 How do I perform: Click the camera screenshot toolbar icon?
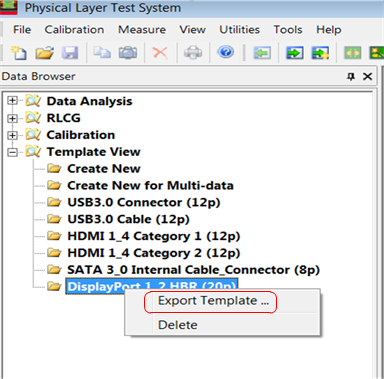pos(128,53)
